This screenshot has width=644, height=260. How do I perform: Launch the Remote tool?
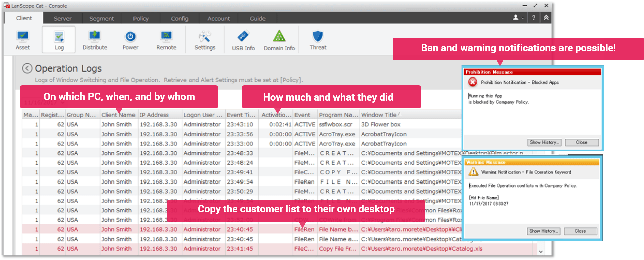point(166,40)
